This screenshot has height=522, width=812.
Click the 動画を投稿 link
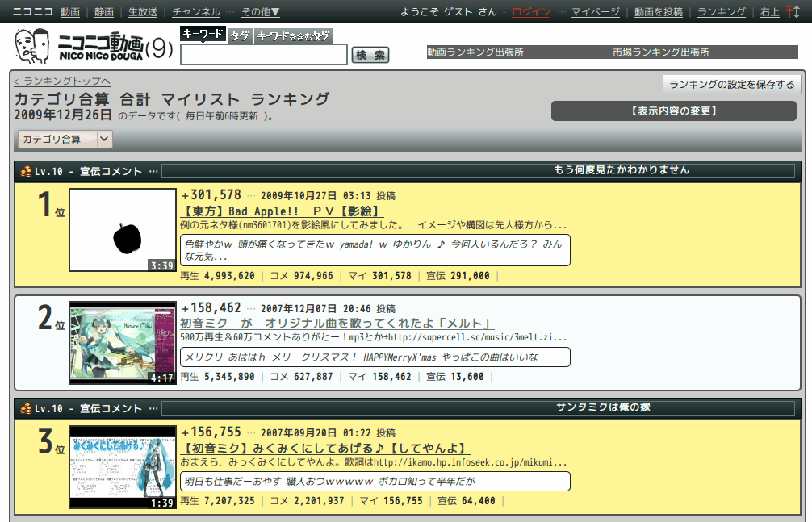click(x=659, y=11)
